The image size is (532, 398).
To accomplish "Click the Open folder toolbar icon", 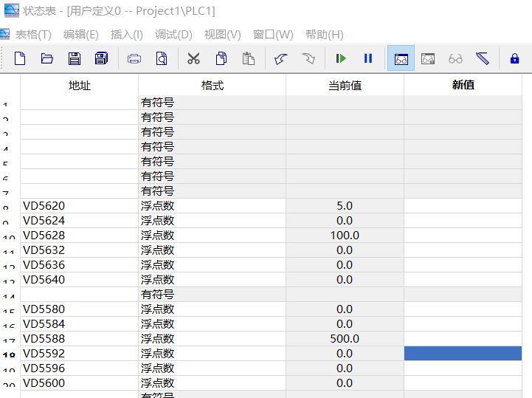I will [x=47, y=59].
